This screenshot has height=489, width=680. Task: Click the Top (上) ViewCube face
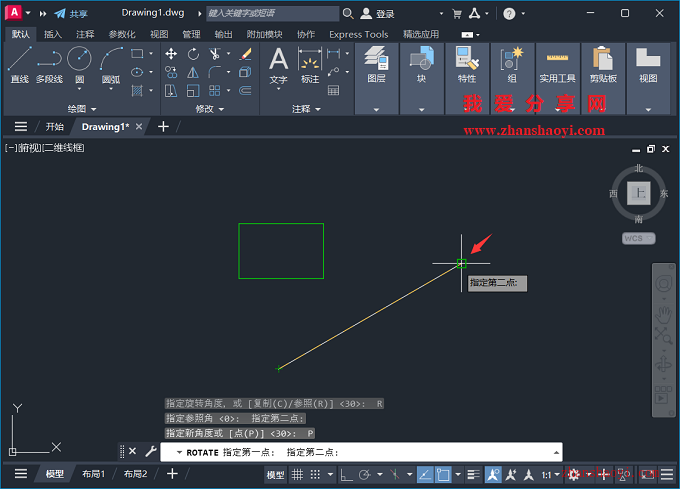(638, 193)
